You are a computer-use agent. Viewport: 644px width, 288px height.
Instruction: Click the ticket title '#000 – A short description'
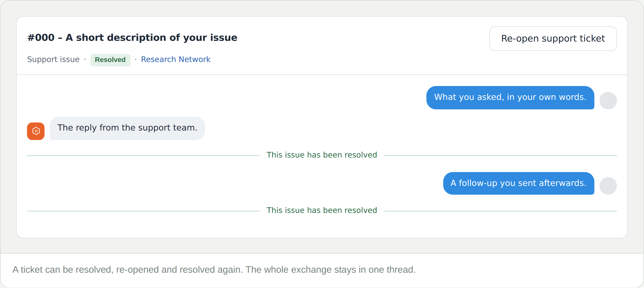tap(132, 38)
